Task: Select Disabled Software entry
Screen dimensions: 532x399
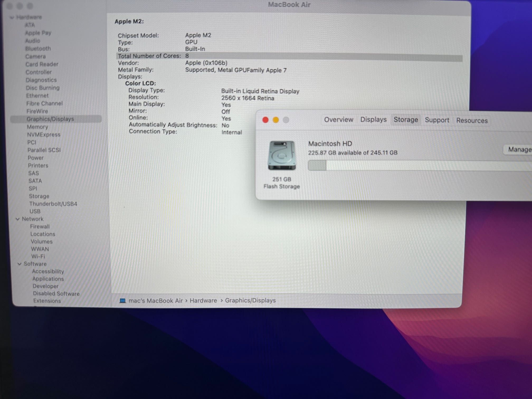Action: tap(56, 294)
